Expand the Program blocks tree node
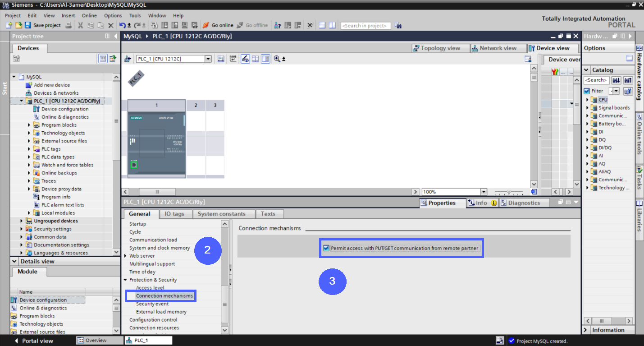Viewport: 644px width, 346px height. pyautogui.click(x=29, y=125)
